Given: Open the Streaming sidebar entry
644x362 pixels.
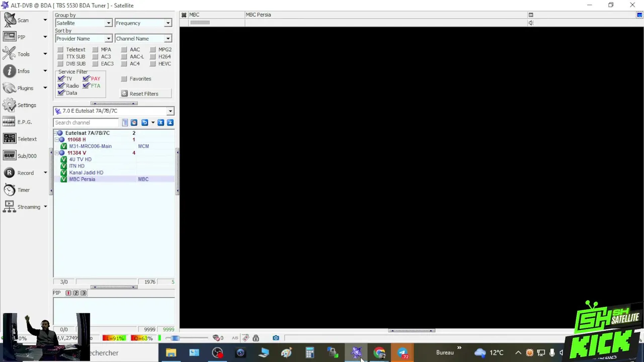Looking at the screenshot, I should (x=21, y=207).
